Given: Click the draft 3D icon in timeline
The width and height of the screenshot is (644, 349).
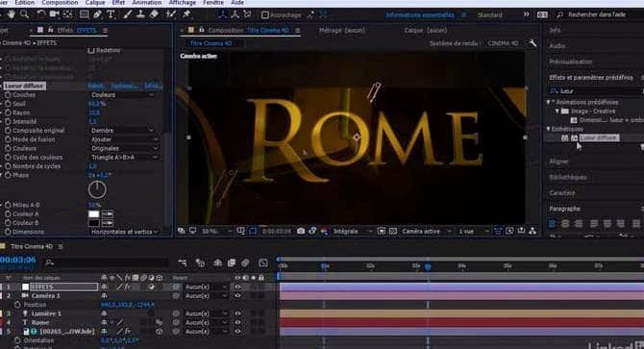Looking at the screenshot, I should pos(201,262).
